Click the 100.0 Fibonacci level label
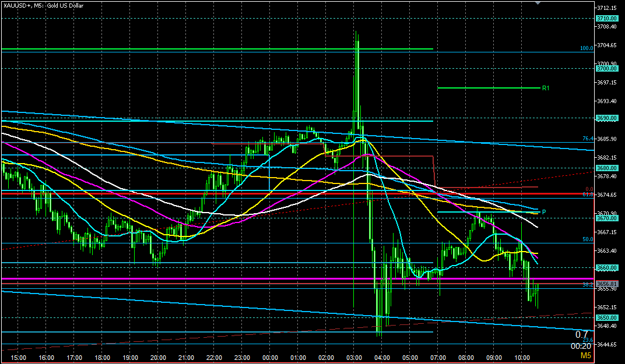Image resolution: width=625 pixels, height=364 pixels. [586, 48]
